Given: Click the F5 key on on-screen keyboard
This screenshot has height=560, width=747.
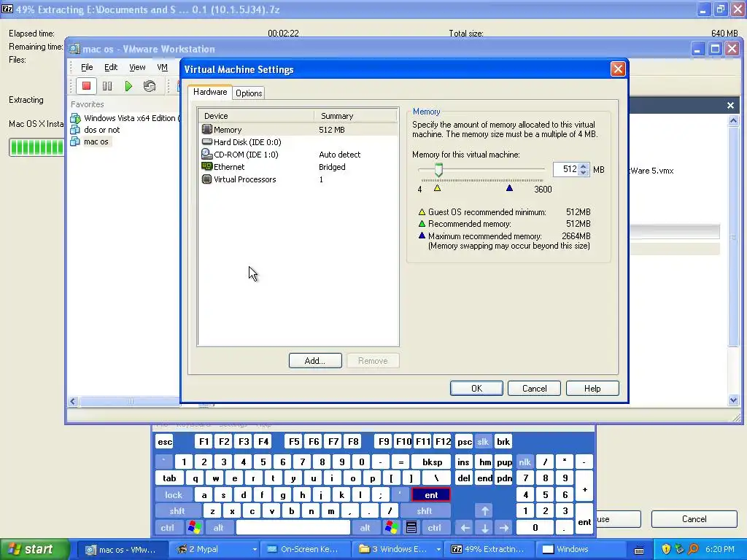Looking at the screenshot, I should pyautogui.click(x=294, y=442).
